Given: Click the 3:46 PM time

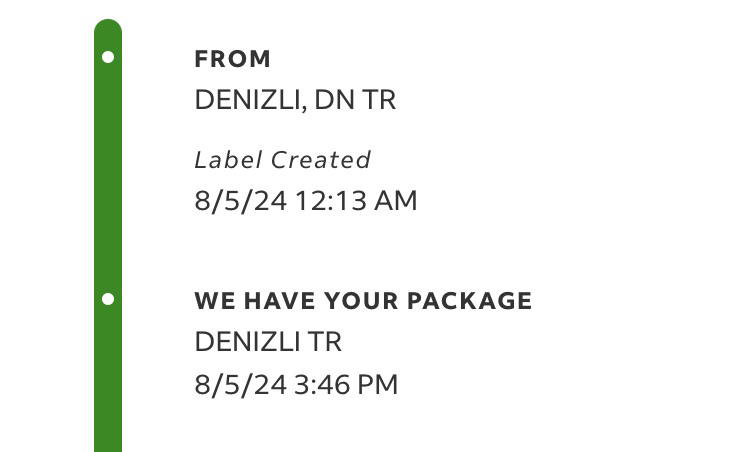Looking at the screenshot, I should click(347, 384).
